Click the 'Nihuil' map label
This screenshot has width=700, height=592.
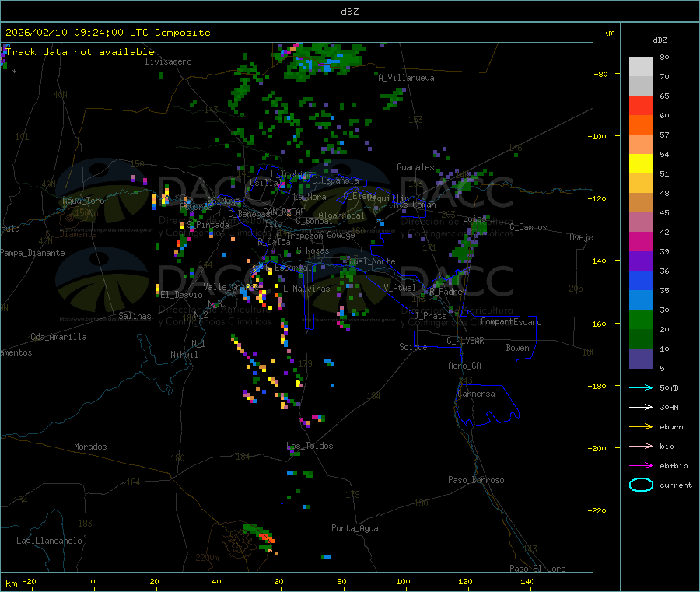(184, 355)
